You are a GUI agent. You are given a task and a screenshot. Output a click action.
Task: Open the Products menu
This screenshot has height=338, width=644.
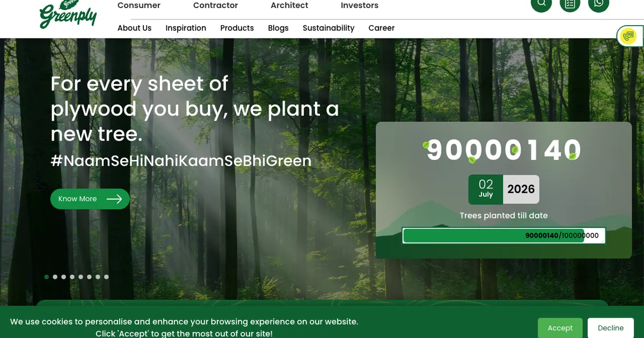pos(237,28)
